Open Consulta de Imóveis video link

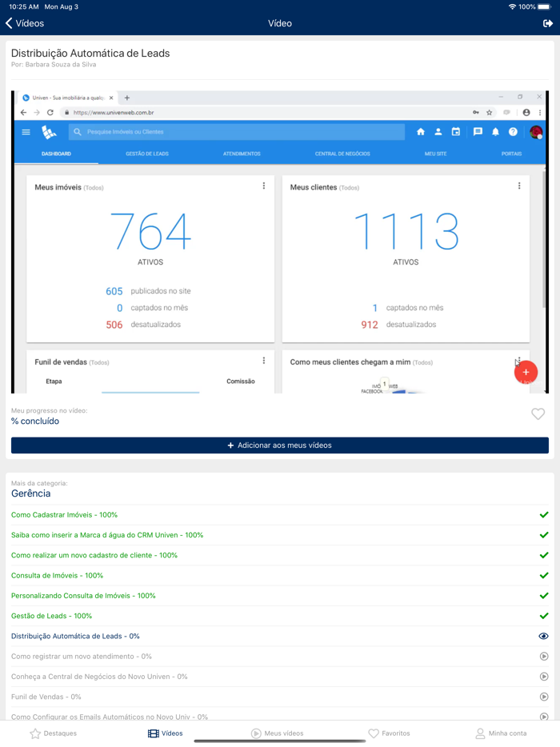(x=57, y=576)
